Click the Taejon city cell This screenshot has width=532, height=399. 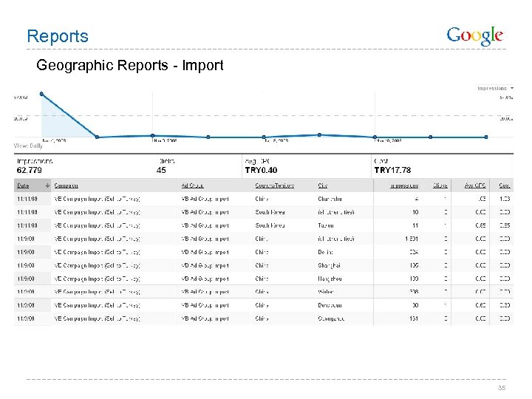[x=326, y=225]
